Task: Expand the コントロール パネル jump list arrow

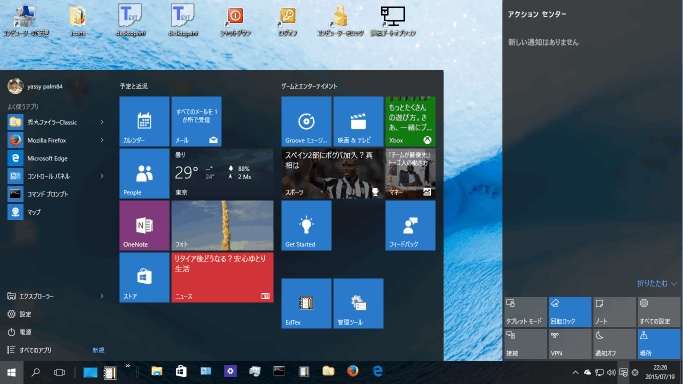Action: point(102,176)
